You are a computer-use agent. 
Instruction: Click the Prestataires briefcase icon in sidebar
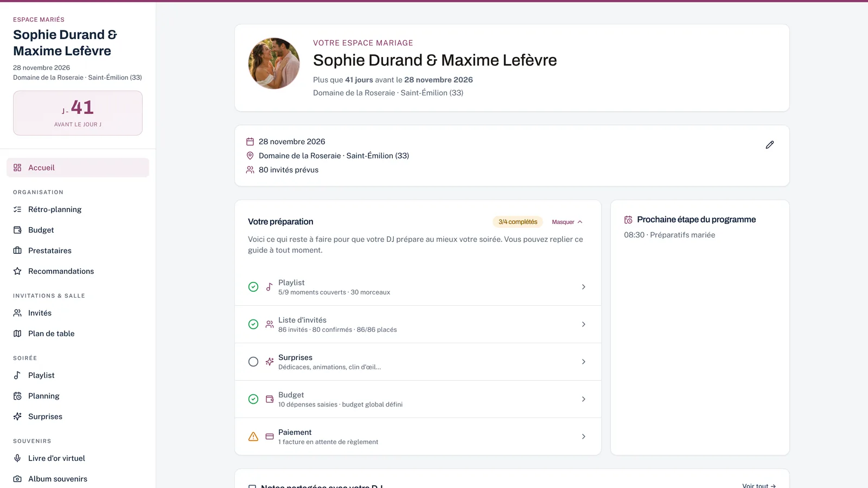coord(17,251)
